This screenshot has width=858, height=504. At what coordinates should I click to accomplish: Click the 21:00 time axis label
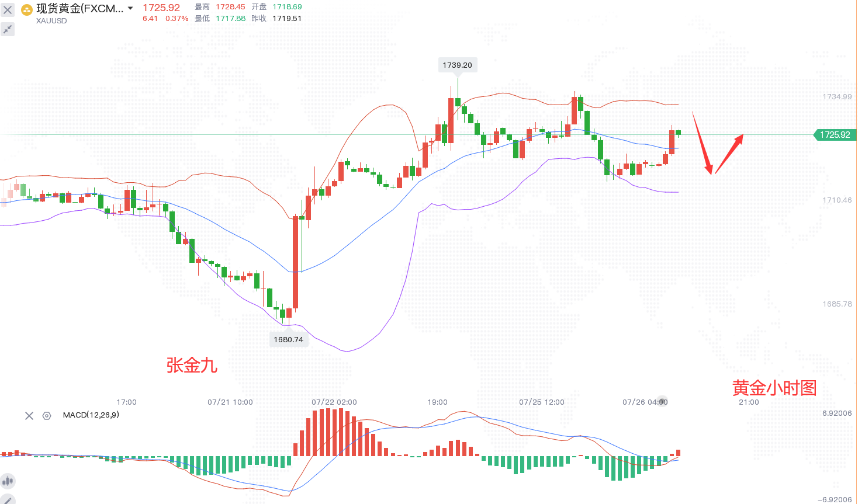[x=749, y=402]
